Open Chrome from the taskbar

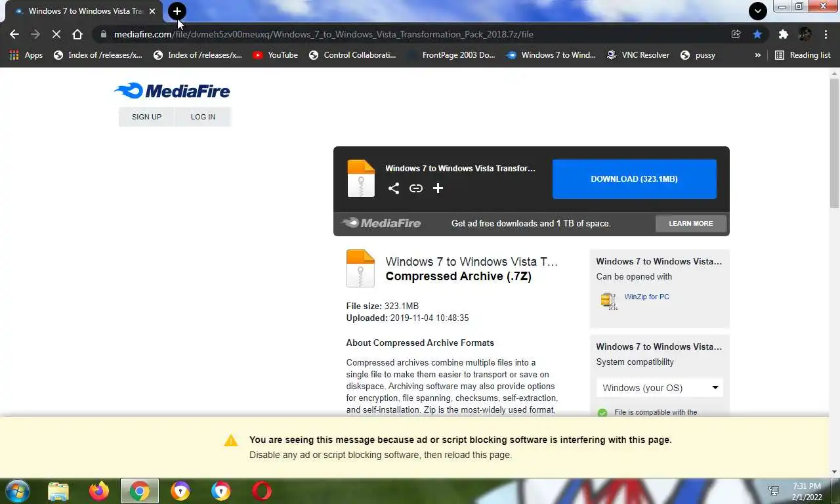[139, 491]
